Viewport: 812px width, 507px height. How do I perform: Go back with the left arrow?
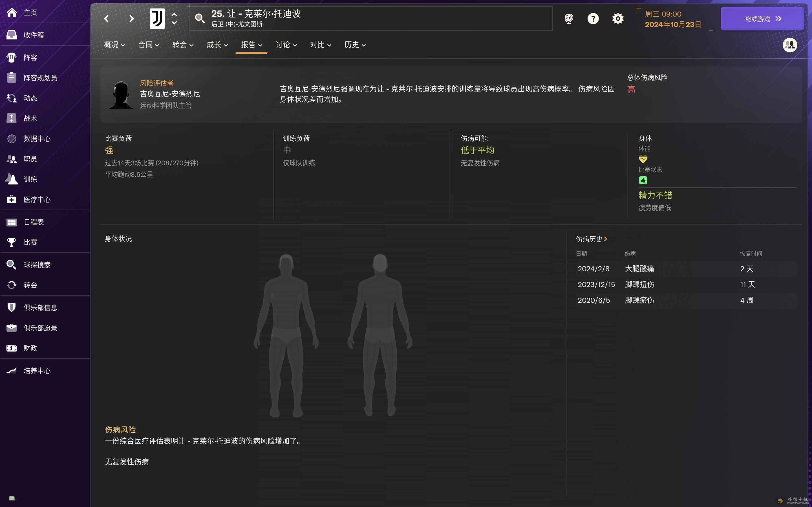point(107,18)
